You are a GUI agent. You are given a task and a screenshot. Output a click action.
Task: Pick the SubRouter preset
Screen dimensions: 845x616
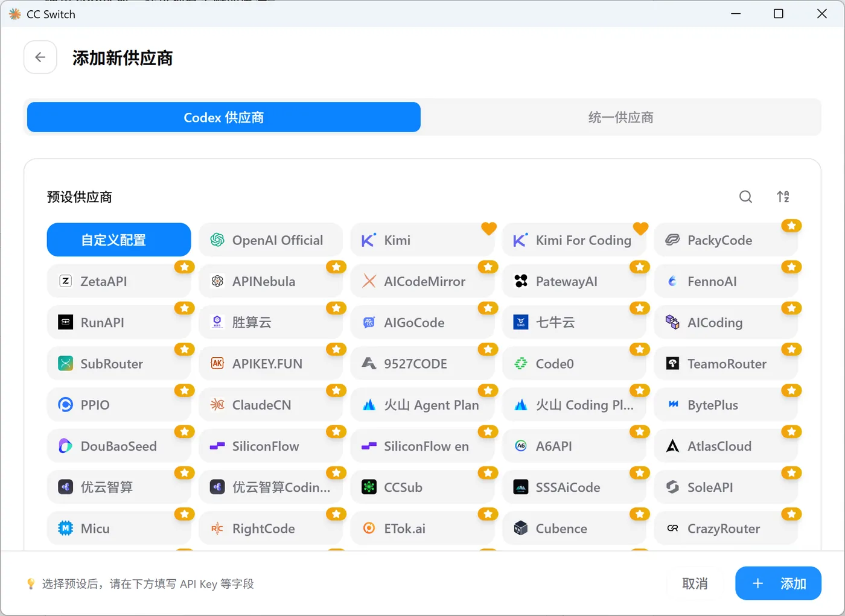(x=119, y=364)
